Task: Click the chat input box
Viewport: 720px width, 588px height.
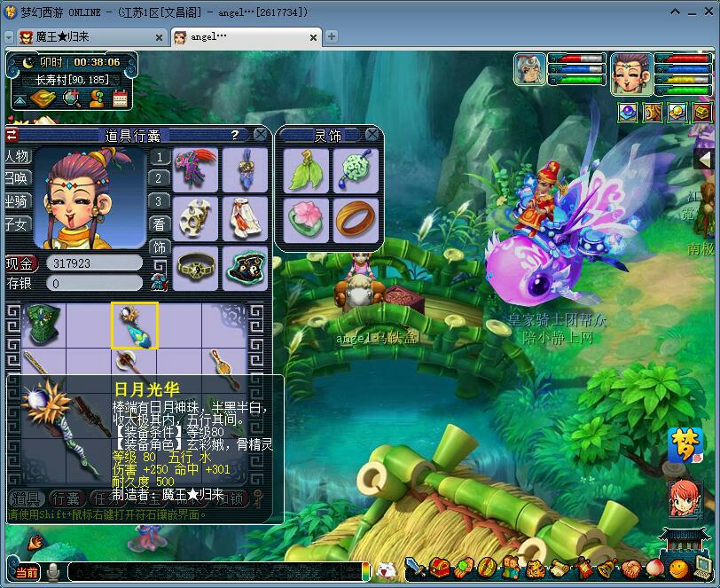Action: pyautogui.click(x=215, y=572)
